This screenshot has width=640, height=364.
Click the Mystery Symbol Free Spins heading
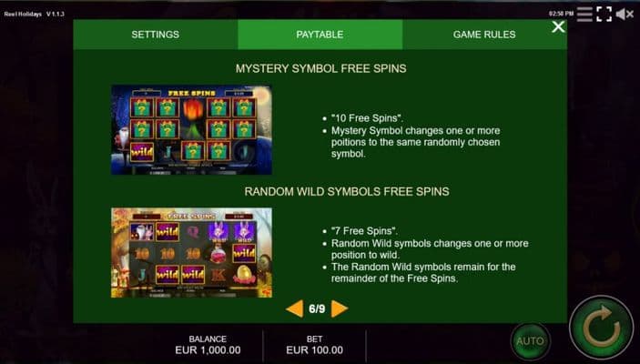[x=320, y=68]
